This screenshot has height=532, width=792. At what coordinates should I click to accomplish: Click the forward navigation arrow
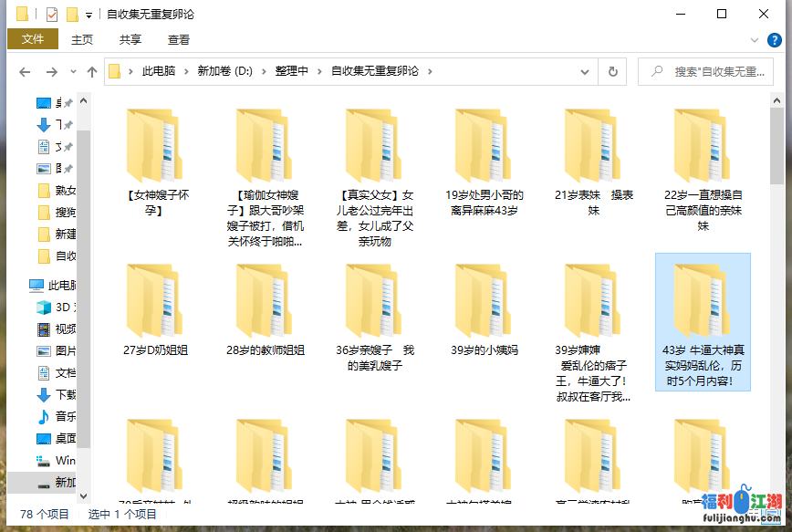click(x=51, y=71)
